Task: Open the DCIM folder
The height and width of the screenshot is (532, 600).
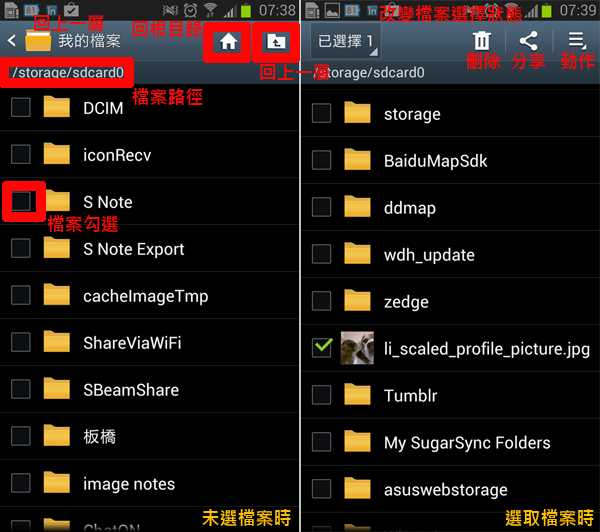Action: click(149, 108)
